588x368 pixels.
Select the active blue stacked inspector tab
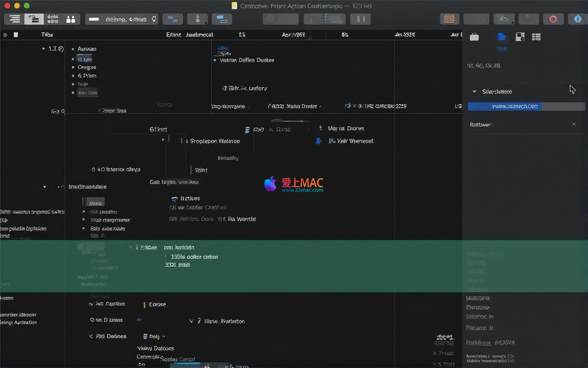[502, 37]
